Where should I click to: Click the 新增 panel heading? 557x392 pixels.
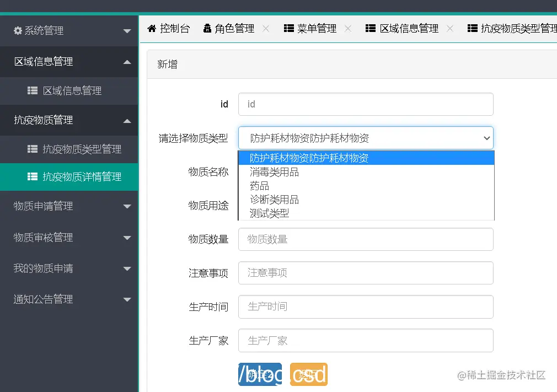pos(167,65)
